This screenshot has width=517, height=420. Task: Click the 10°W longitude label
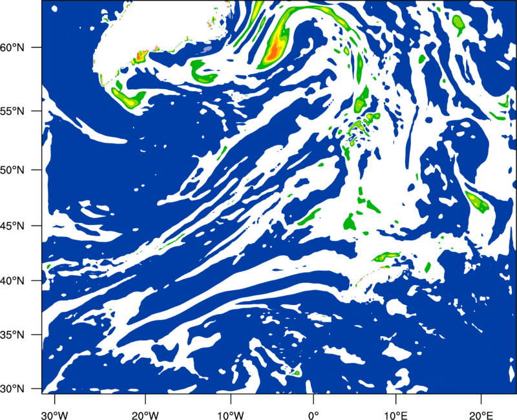click(231, 415)
